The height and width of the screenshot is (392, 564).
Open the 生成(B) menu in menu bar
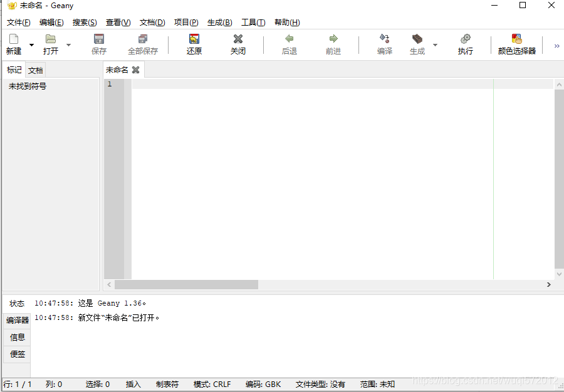[x=219, y=23]
